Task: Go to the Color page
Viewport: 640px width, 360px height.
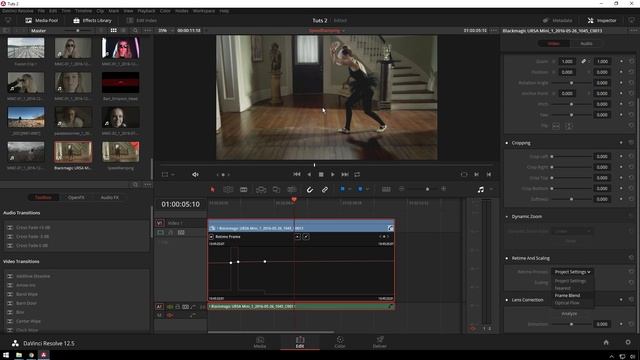Action: (x=340, y=342)
